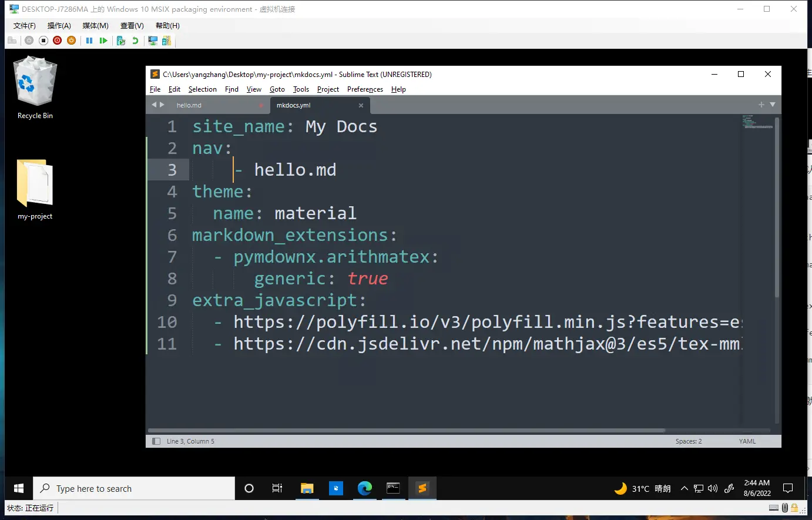Open Sublime Text from the taskbar

(x=422, y=488)
